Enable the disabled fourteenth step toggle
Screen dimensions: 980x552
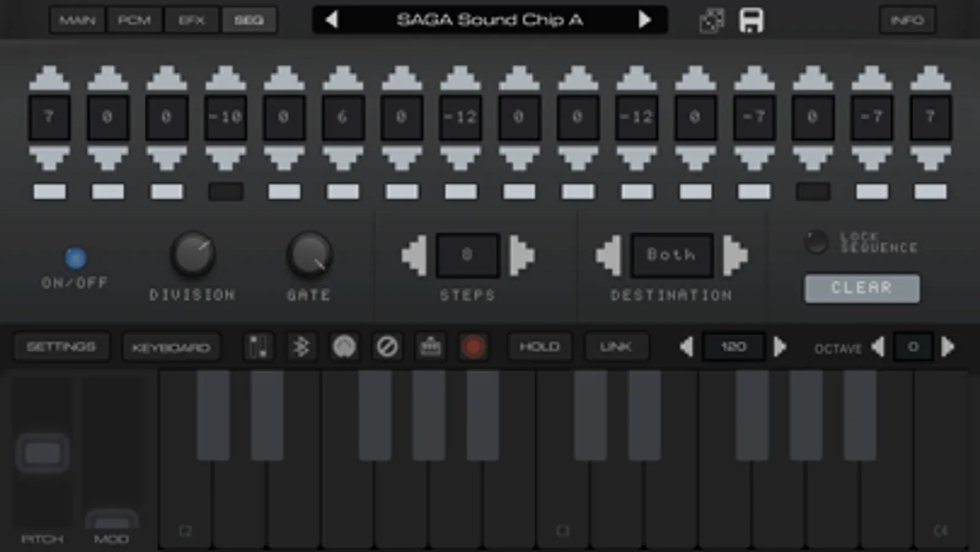[813, 192]
